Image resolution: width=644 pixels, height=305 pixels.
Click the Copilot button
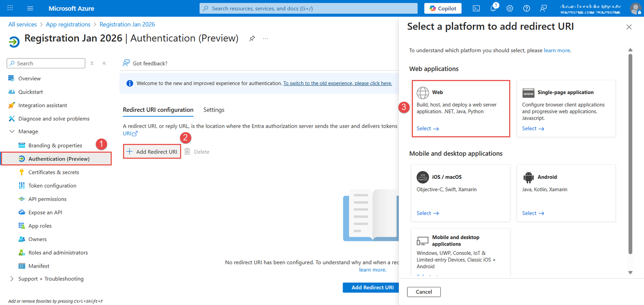(443, 8)
